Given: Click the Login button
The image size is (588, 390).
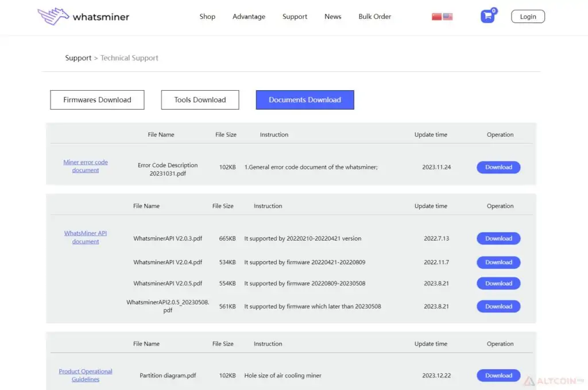Looking at the screenshot, I should [528, 17].
